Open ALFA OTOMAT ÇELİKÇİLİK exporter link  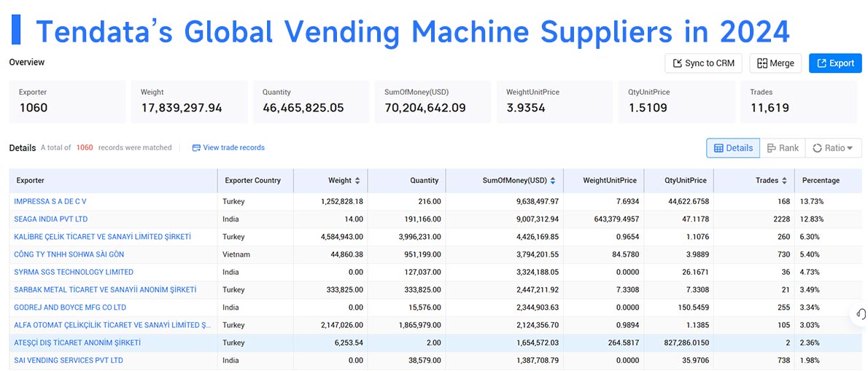[112, 325]
